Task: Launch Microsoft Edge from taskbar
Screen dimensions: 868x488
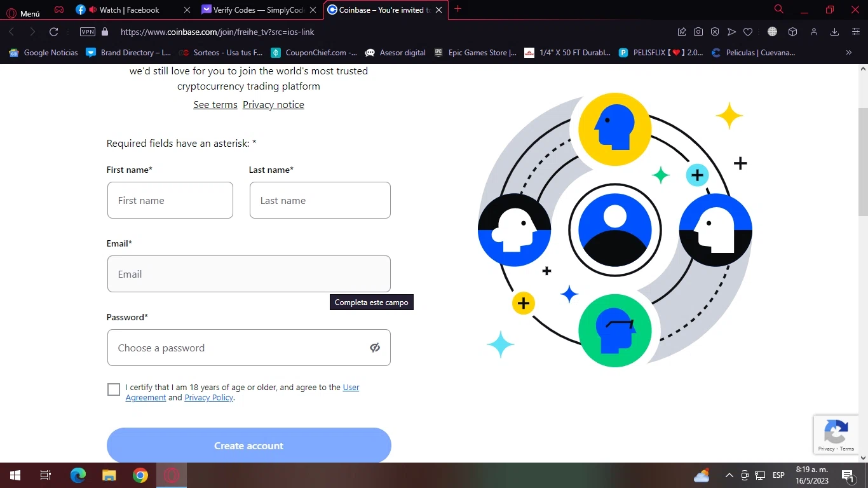Action: (x=78, y=475)
